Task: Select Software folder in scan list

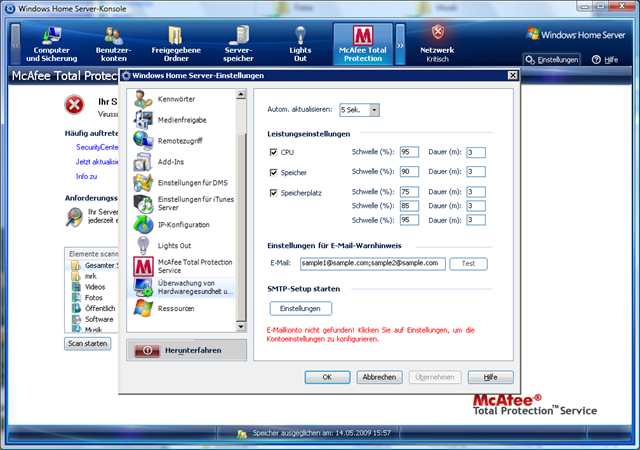Action: (99, 319)
